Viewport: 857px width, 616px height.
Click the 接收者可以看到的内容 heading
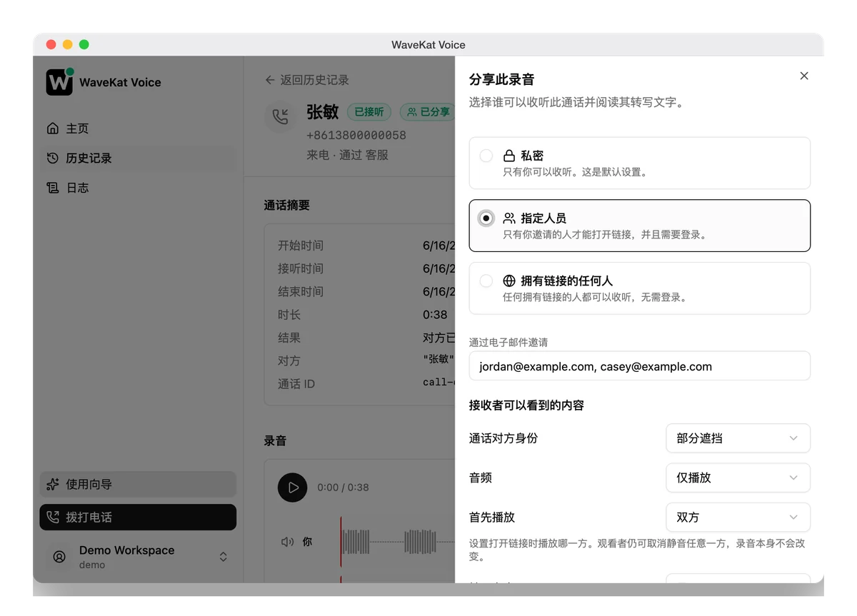pos(526,405)
